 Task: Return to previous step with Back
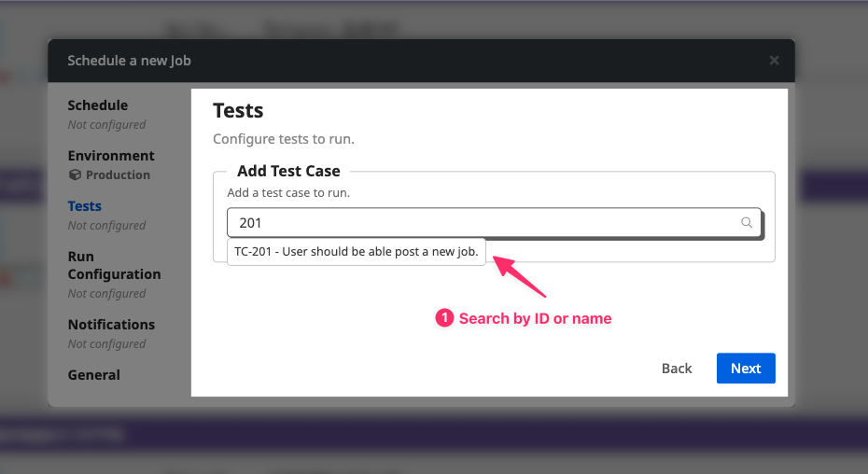677,369
